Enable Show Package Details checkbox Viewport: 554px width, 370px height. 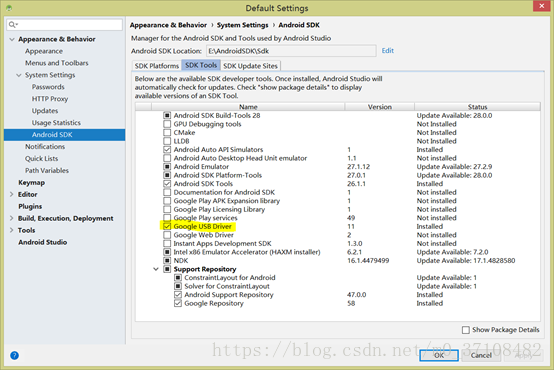point(466,330)
